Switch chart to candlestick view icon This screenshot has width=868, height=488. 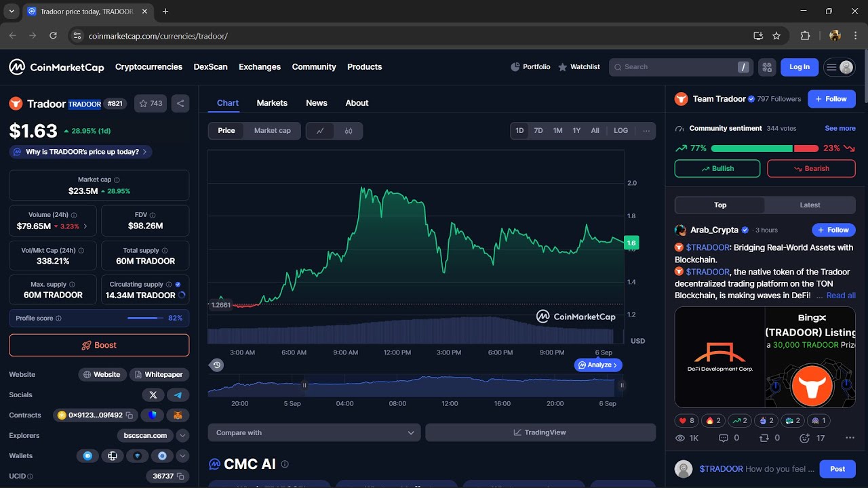coord(349,131)
